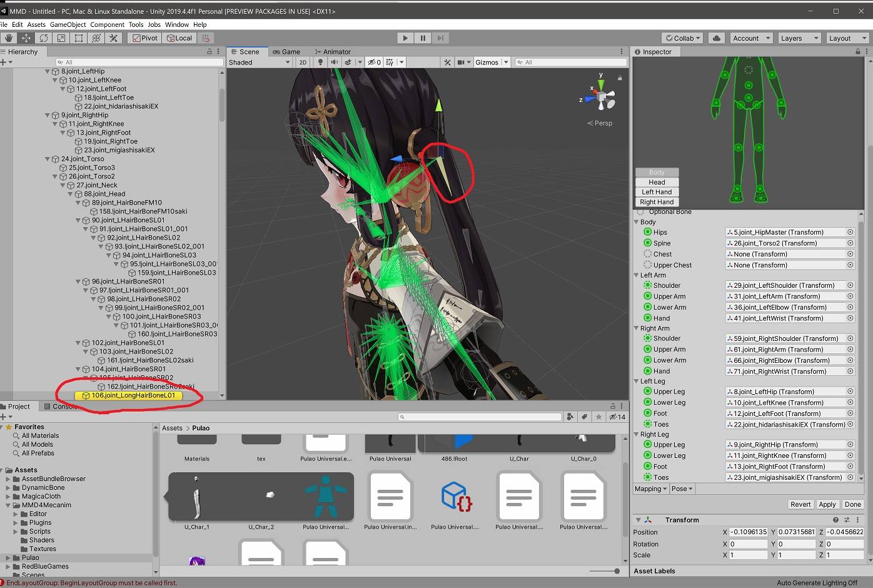Toggle Persp projection mode

[x=600, y=123]
